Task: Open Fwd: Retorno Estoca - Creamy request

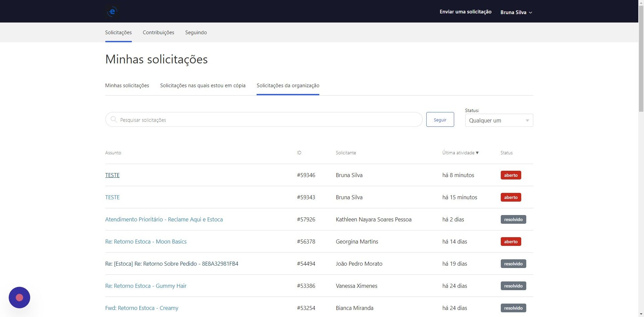Action: click(x=142, y=308)
